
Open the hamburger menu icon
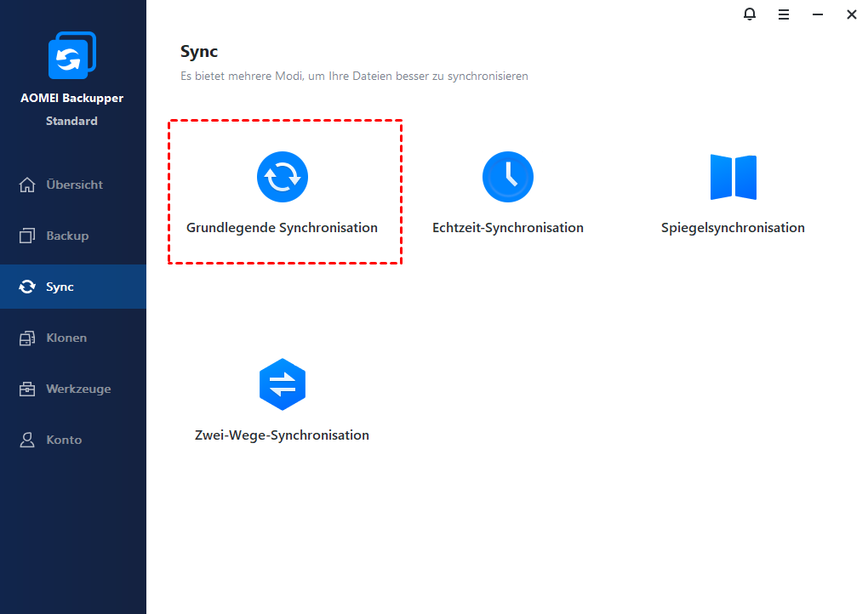tap(784, 14)
